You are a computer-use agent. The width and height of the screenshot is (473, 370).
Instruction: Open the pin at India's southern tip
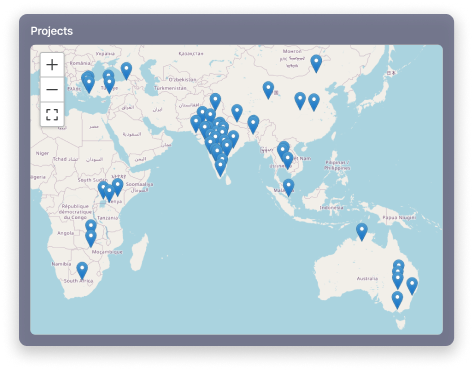(x=220, y=167)
